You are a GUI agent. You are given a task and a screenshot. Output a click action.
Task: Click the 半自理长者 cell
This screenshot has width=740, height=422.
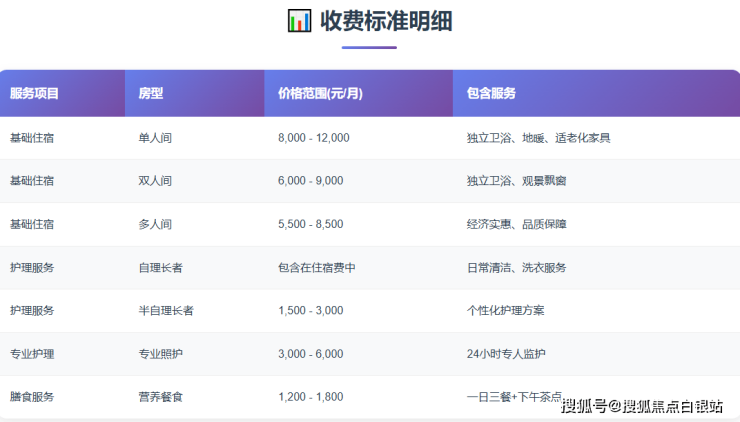click(166, 311)
